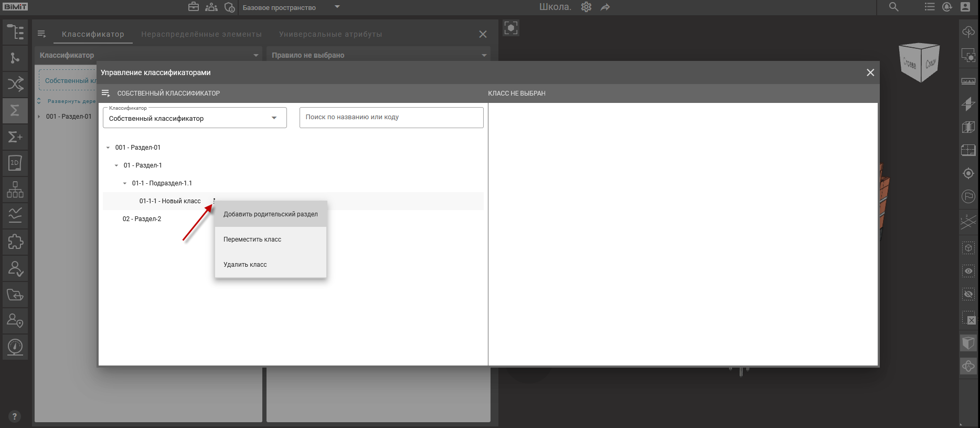The height and width of the screenshot is (428, 980).
Task: Click the search magnifier in the top bar
Action: click(x=893, y=7)
